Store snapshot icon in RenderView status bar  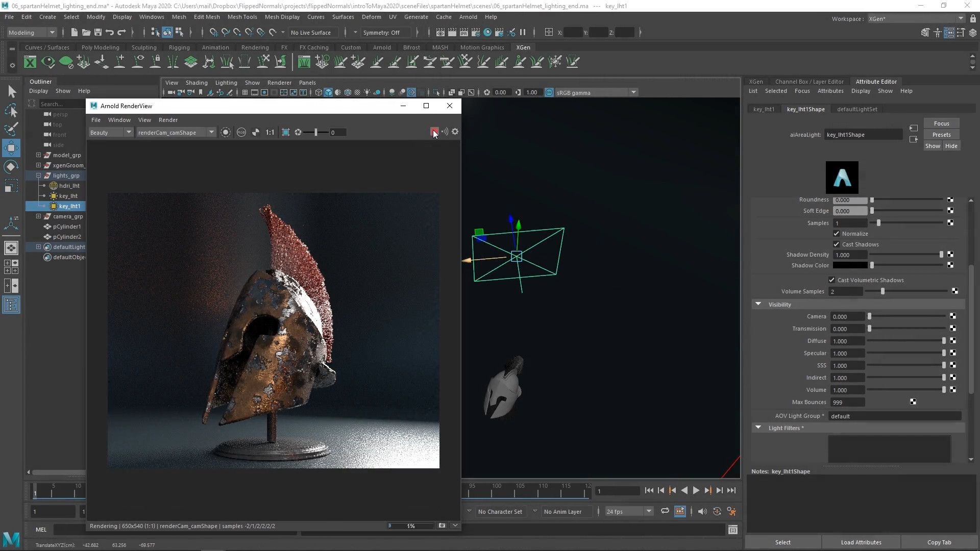coord(442,525)
